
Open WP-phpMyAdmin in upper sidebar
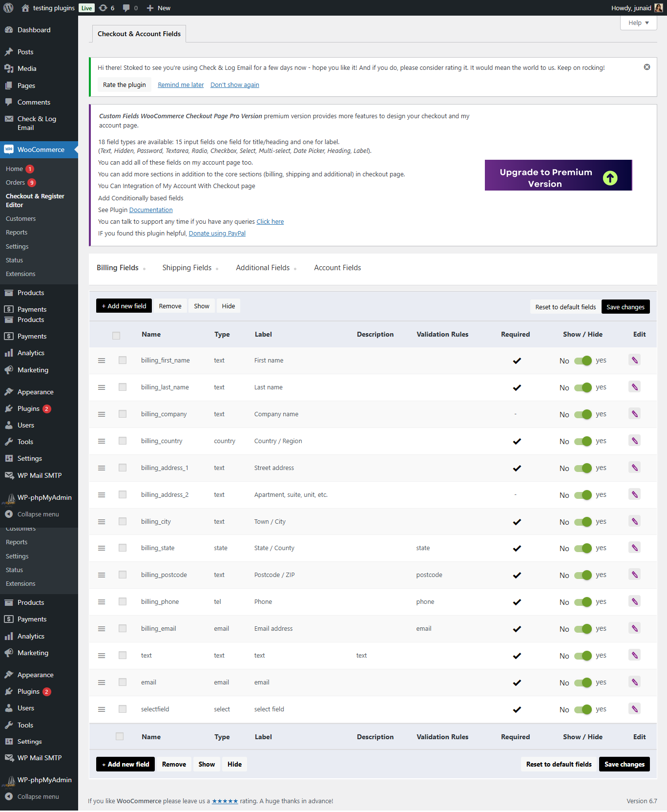(39, 497)
